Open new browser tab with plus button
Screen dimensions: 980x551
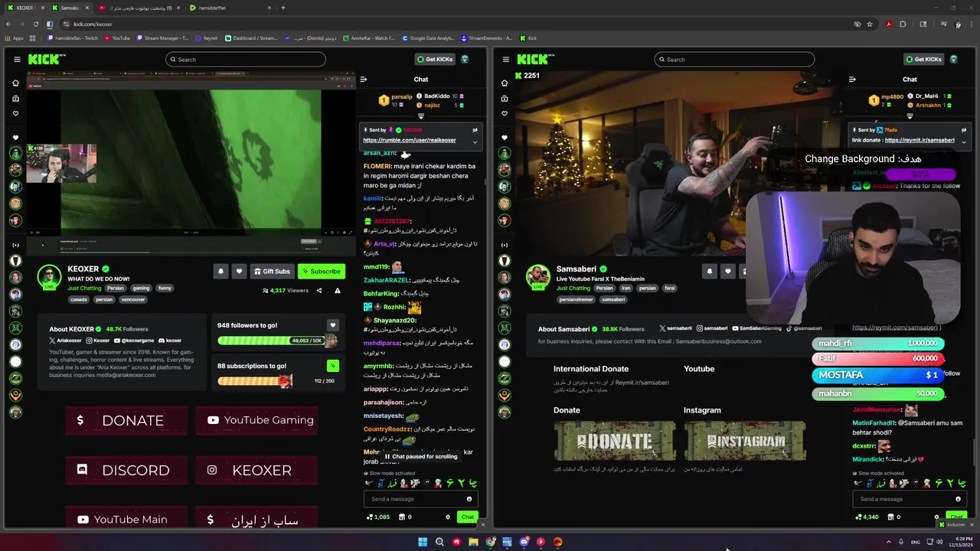coord(283,8)
